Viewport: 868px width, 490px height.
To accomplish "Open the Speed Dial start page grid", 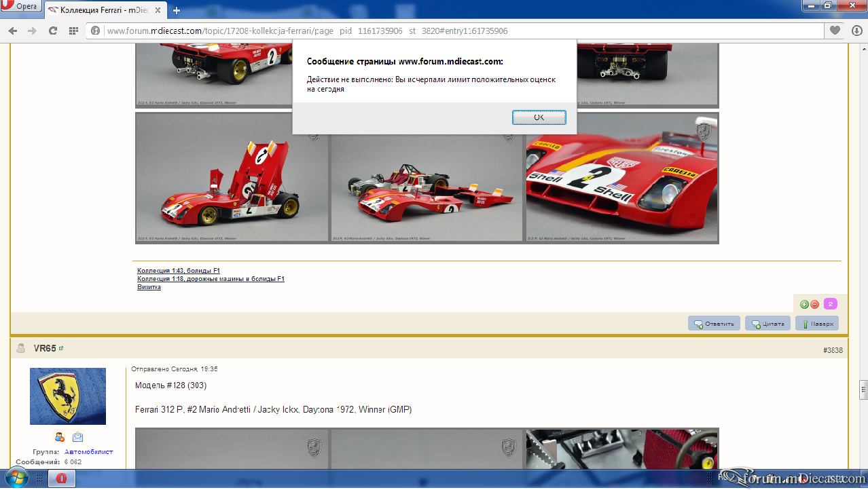I will pos(73,31).
